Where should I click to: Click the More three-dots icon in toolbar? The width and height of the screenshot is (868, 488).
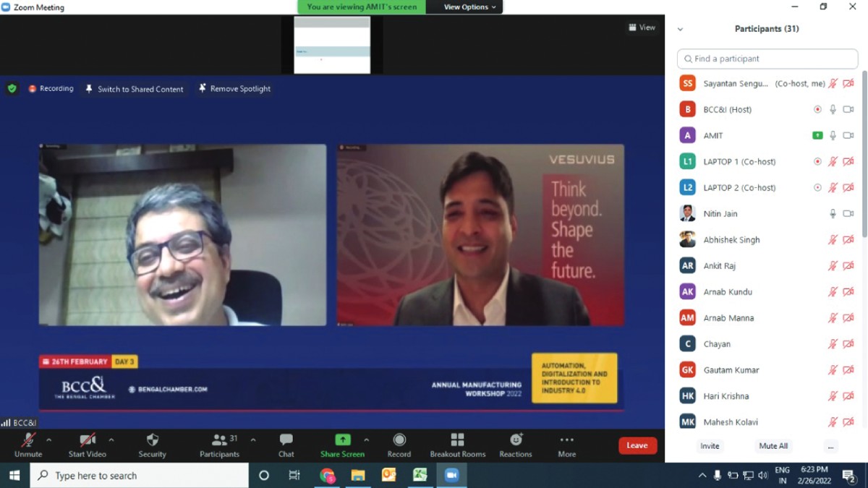[x=567, y=440]
